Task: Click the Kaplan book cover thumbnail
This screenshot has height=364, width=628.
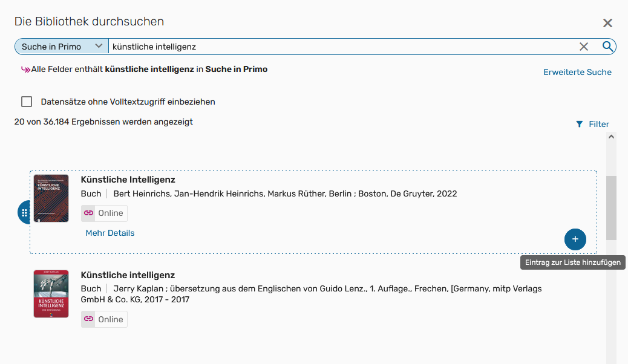Action: click(51, 294)
